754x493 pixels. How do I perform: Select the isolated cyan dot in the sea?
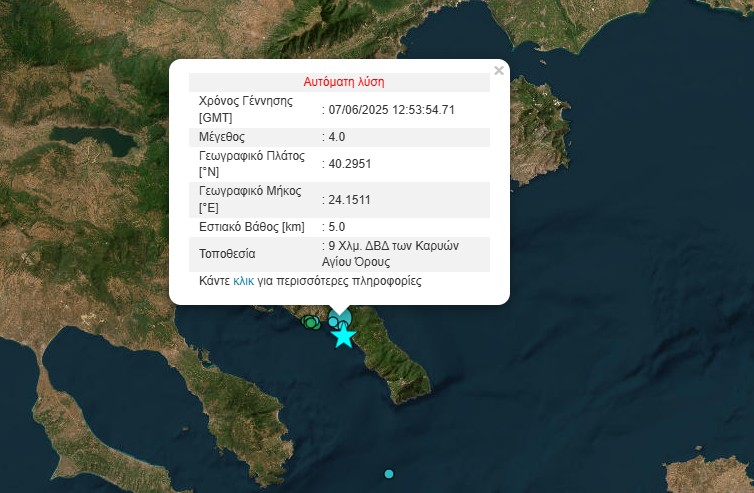(389, 474)
